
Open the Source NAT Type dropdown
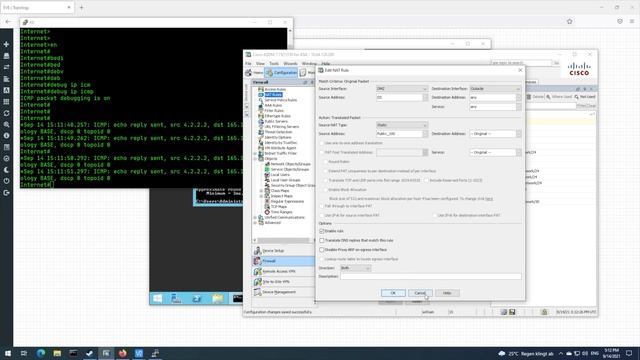tap(402, 125)
